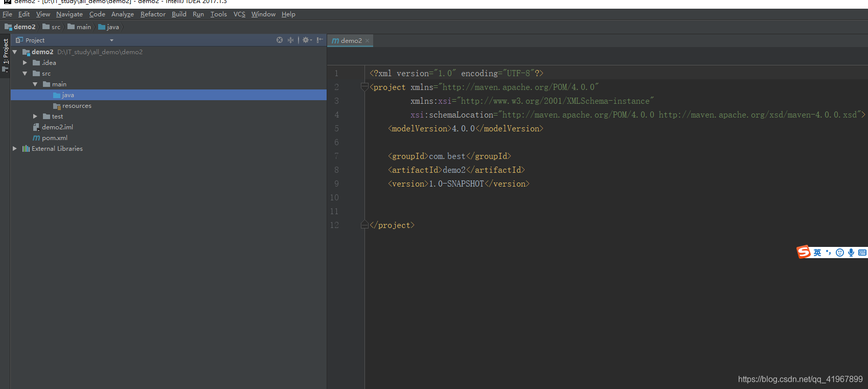Click the External Libraries bars icon
Screen dimensions: 868x389
coord(26,149)
